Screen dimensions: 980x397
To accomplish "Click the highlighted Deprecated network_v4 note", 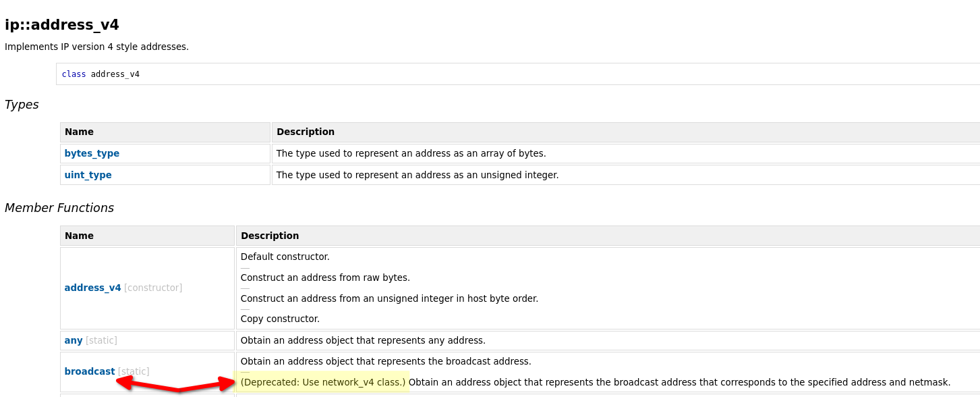I will pyautogui.click(x=323, y=382).
